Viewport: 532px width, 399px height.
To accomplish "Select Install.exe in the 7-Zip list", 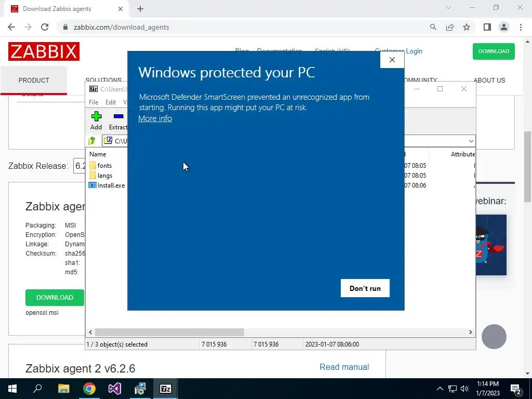I will (107, 185).
